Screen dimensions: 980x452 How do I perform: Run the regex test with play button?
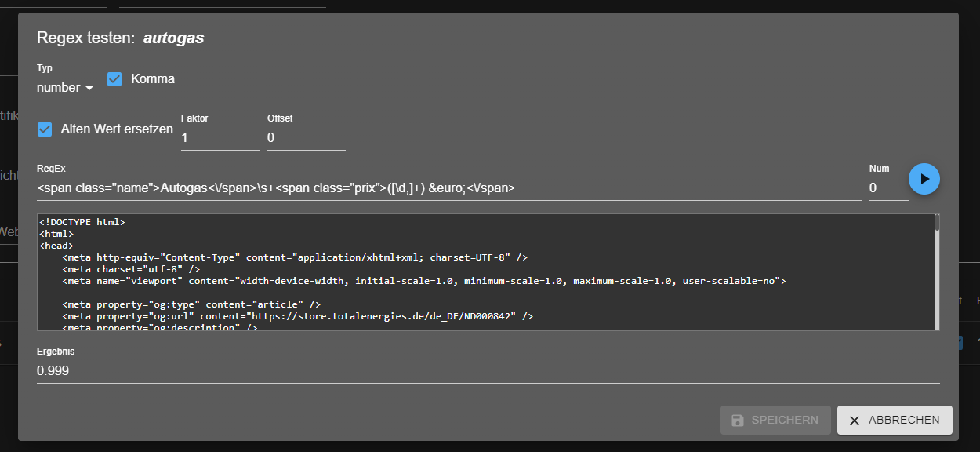[x=924, y=180]
